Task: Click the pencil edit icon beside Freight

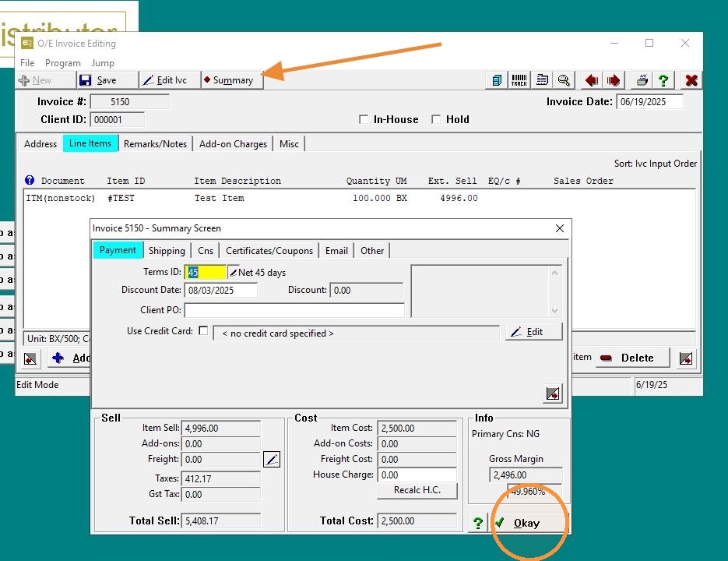Action: (x=272, y=460)
